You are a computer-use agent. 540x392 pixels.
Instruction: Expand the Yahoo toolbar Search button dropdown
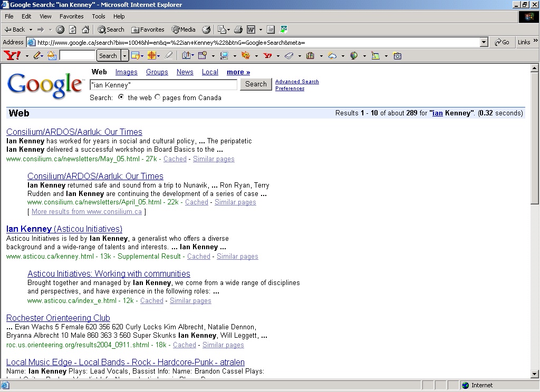(124, 55)
